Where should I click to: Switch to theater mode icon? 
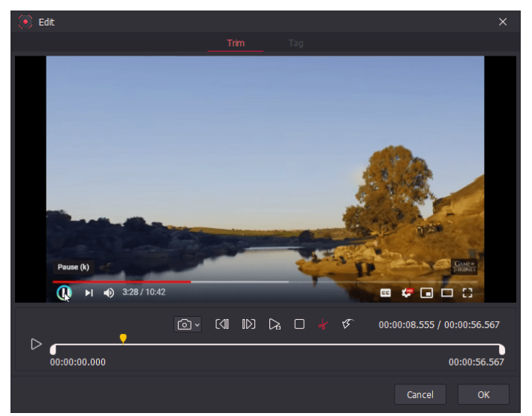pos(447,293)
